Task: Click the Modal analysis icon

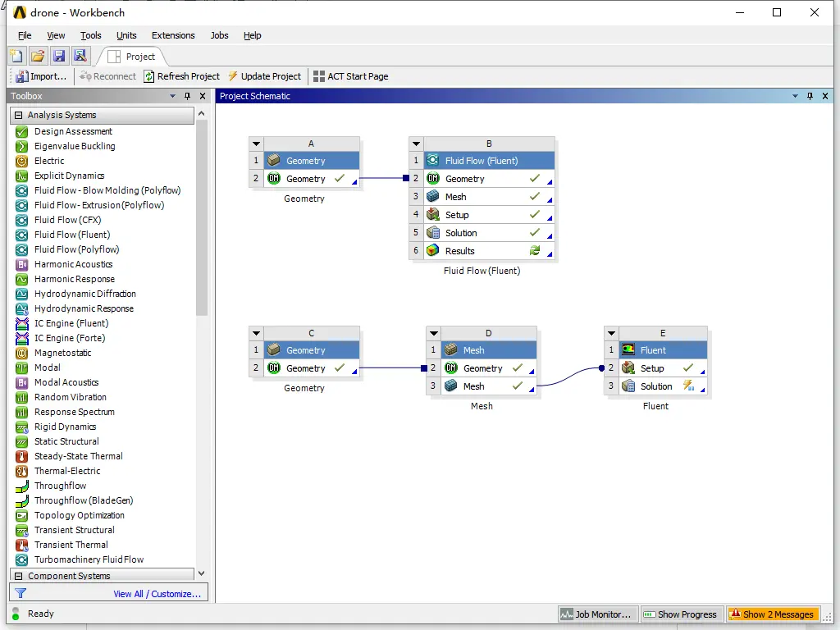Action: (21, 368)
